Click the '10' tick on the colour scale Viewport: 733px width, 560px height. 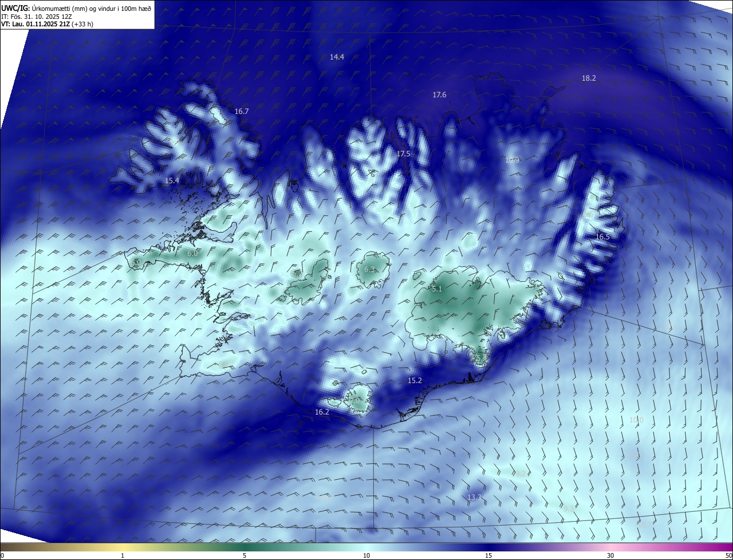pos(366,555)
